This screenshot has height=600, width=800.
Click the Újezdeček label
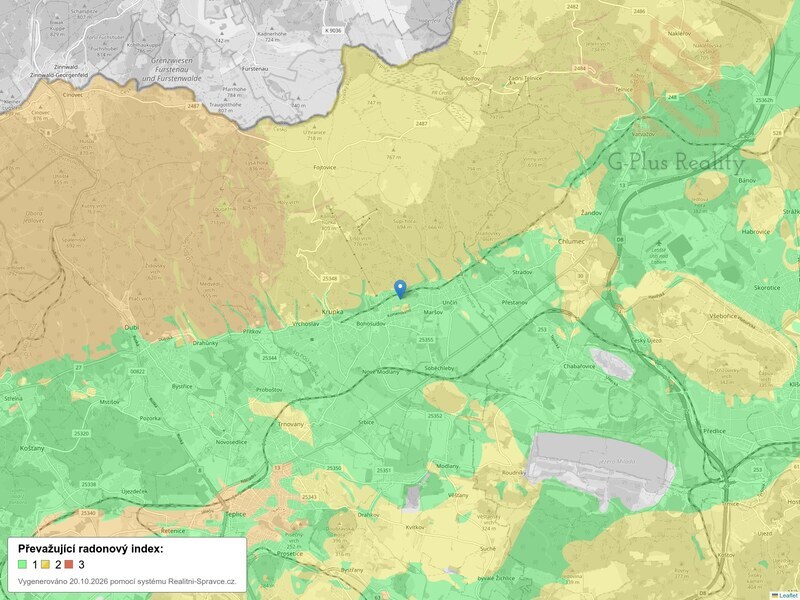[134, 491]
